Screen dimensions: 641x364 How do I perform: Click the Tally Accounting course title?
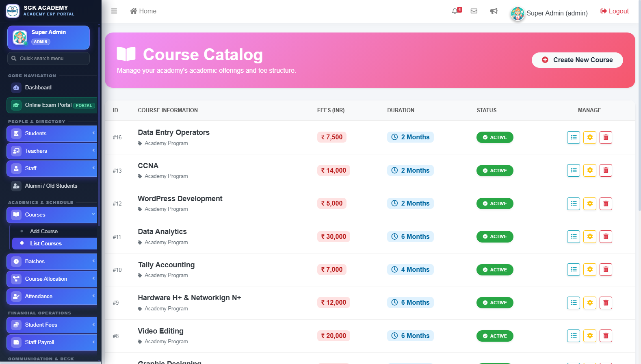[x=166, y=265]
